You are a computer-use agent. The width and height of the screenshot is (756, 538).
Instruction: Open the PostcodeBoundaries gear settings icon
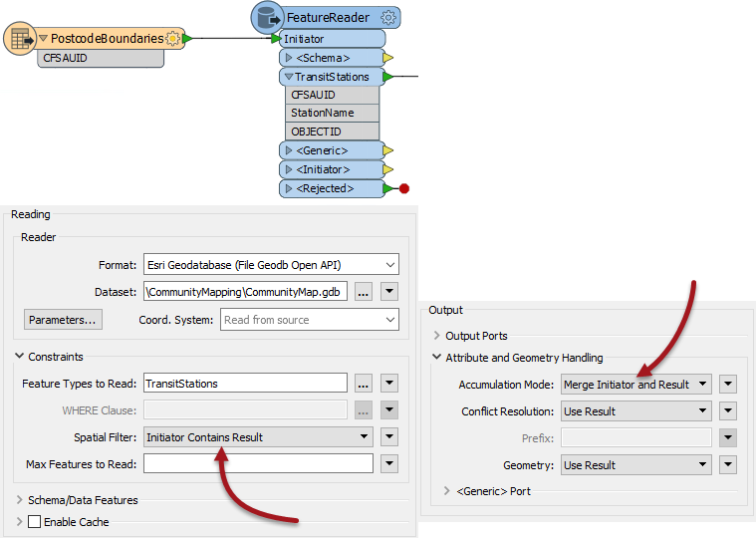172,39
